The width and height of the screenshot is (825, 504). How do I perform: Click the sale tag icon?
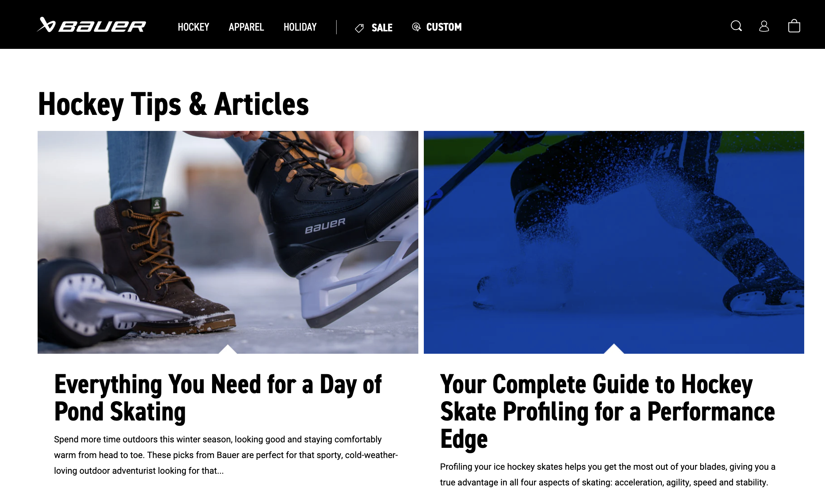(359, 28)
